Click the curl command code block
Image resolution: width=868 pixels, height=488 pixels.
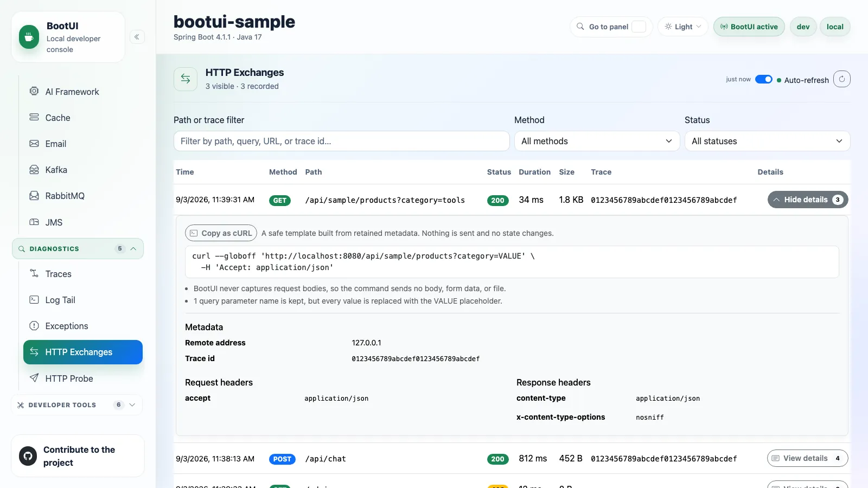pos(512,262)
